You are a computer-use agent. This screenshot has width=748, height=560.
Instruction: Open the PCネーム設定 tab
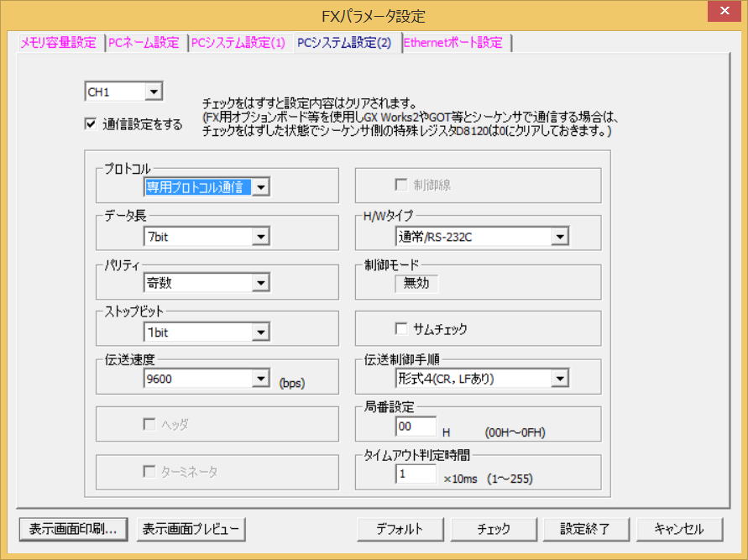tap(144, 43)
